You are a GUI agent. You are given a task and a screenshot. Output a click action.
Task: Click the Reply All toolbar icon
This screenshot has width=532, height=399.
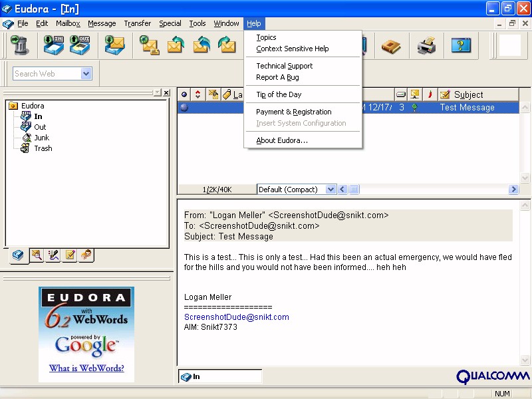pyautogui.click(x=201, y=45)
